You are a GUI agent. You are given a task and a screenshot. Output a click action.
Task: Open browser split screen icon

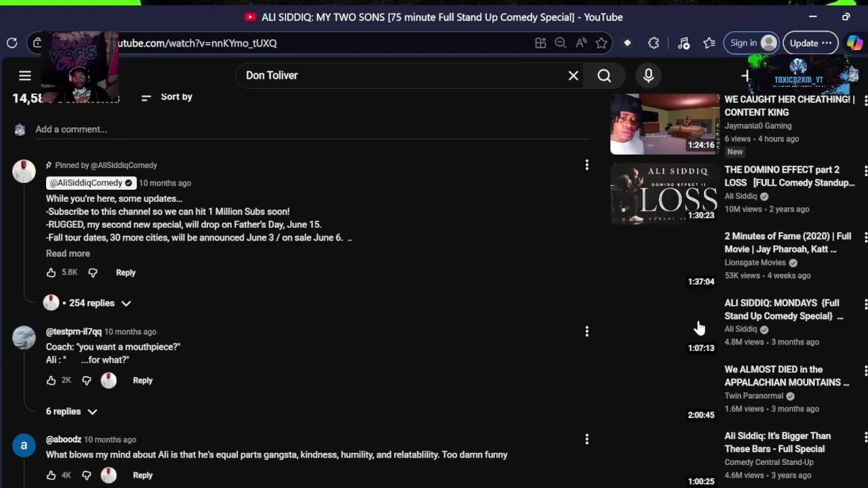[x=540, y=43]
